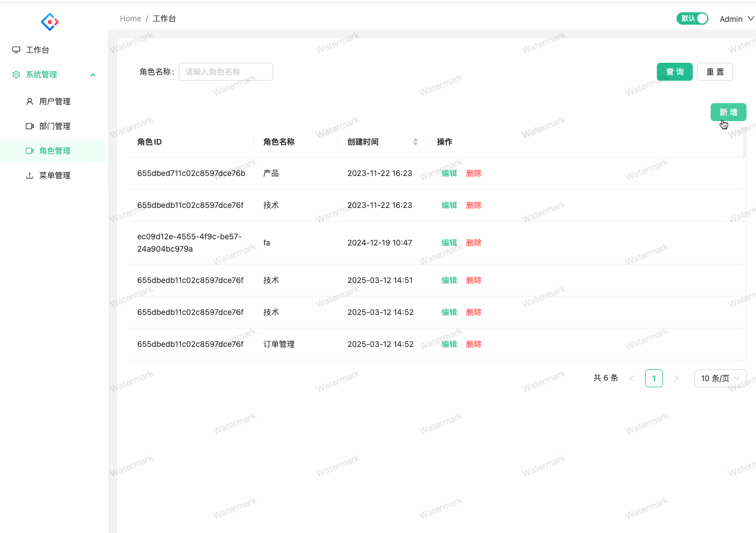Click the 订单管理 role name cell
This screenshot has height=533, width=756.
(x=279, y=344)
